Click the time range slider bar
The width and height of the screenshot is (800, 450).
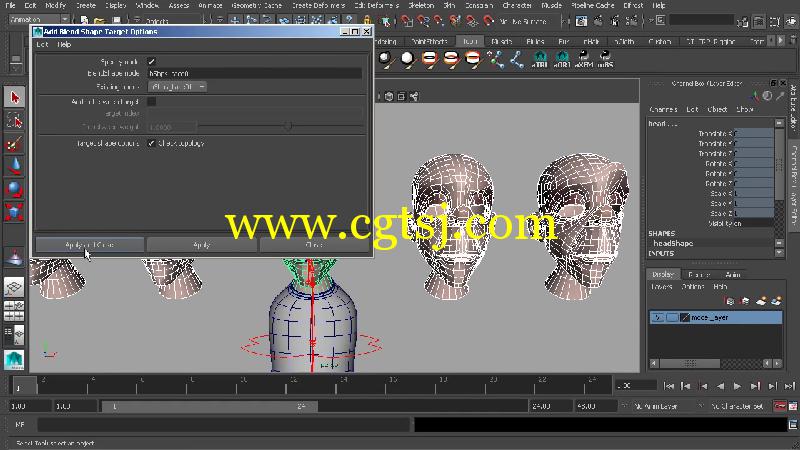(x=210, y=406)
